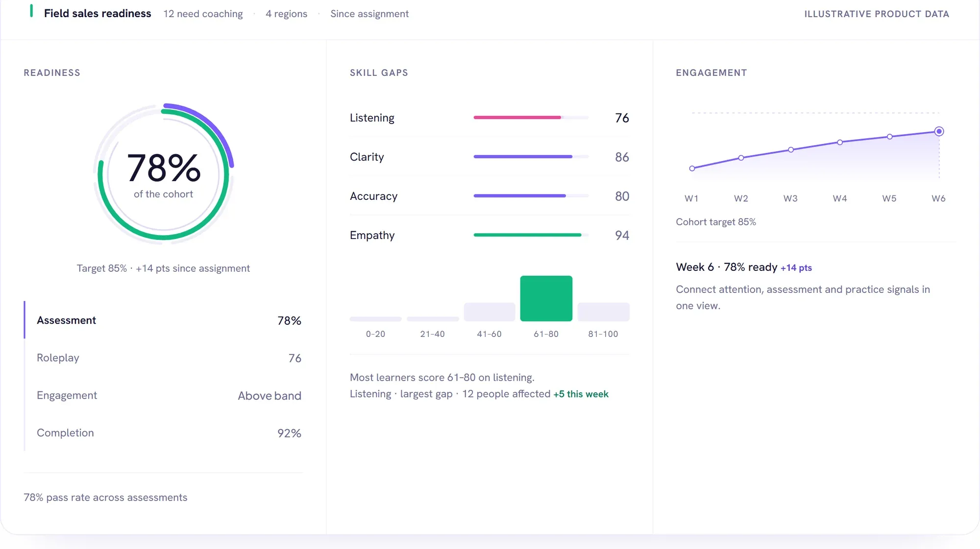Click the Accuracy skill progress bar

531,196
